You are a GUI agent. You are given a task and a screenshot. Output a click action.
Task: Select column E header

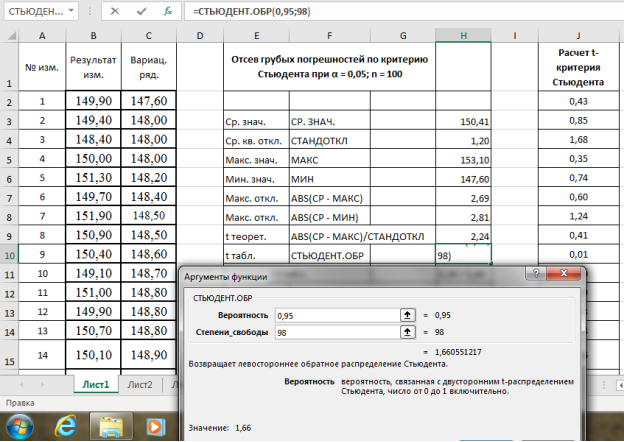pos(256,36)
